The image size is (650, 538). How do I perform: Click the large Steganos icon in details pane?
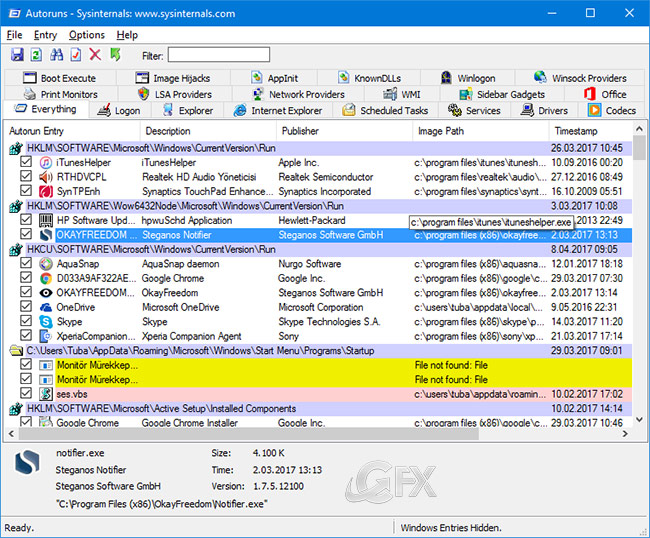tap(27, 463)
